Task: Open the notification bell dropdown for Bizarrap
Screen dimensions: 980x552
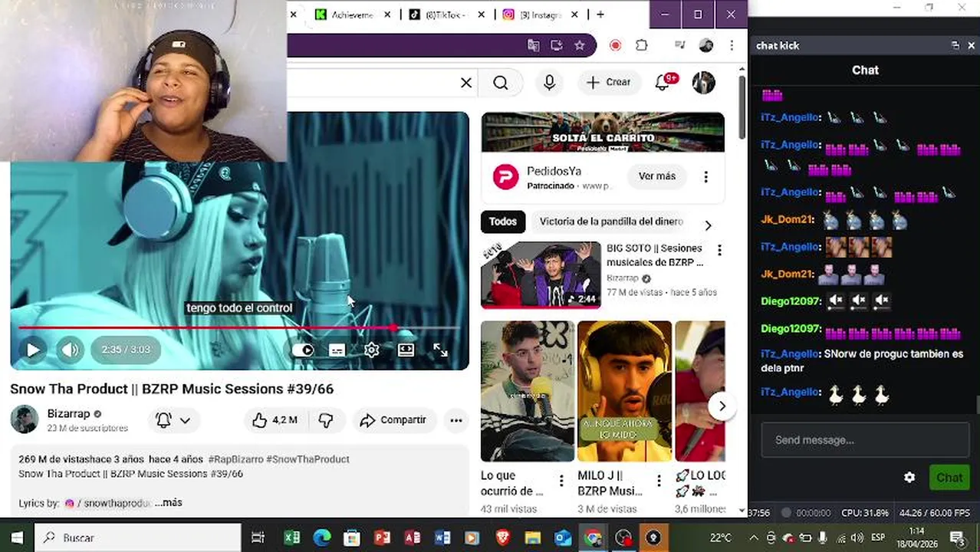Action: tap(173, 420)
